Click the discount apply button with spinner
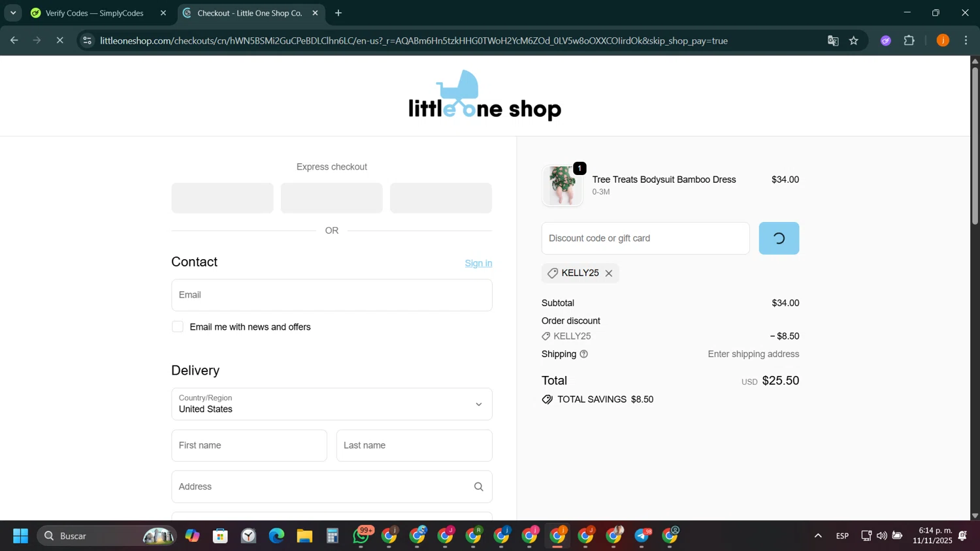The width and height of the screenshot is (980, 551). point(779,238)
